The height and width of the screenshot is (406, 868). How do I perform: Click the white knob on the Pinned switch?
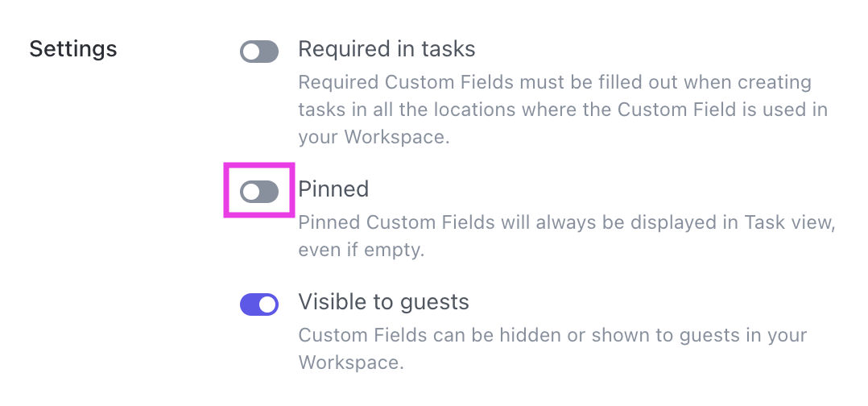(251, 191)
